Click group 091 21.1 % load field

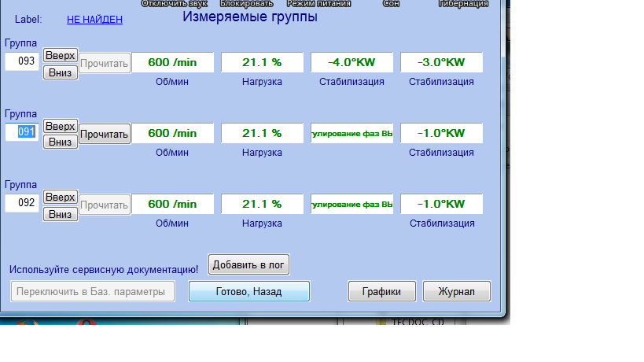[262, 133]
